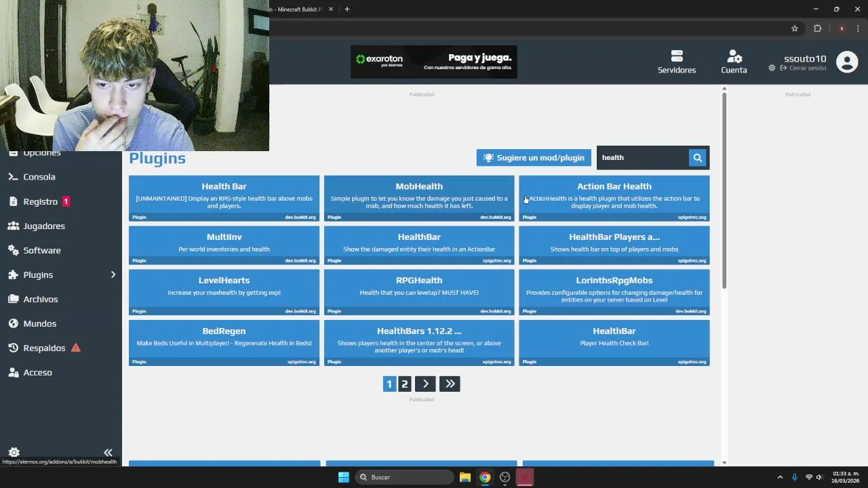868x488 pixels.
Task: Click the Respaldos backup icon
Action: tap(13, 348)
